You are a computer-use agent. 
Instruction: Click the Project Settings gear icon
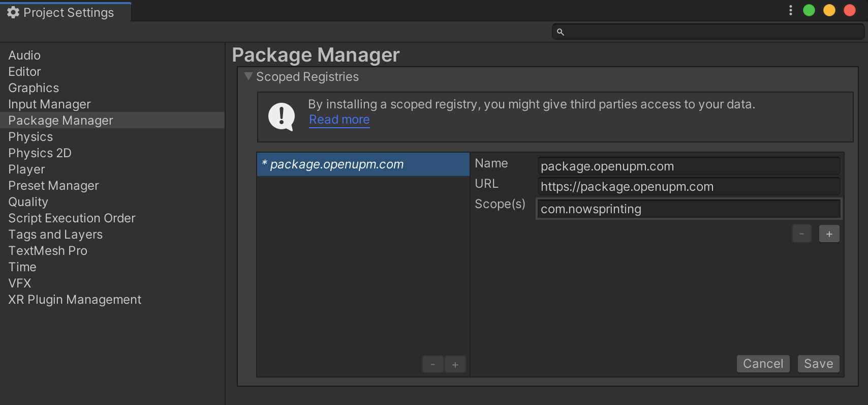[13, 12]
